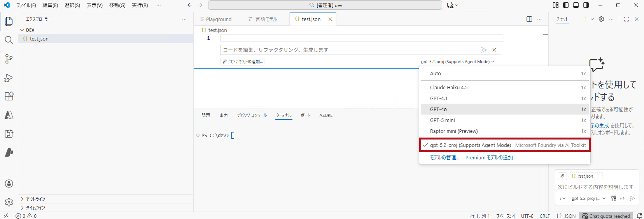Split the editor to the right

[x=529, y=19]
